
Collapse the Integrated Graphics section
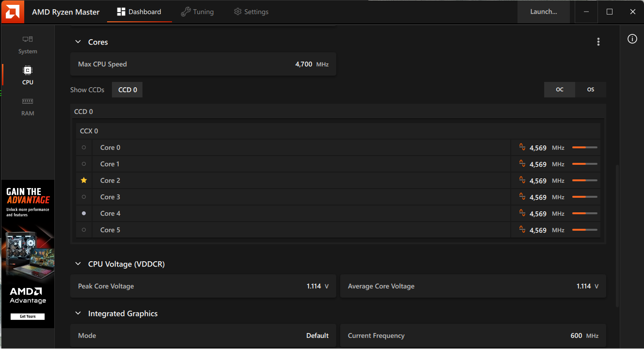pyautogui.click(x=78, y=314)
